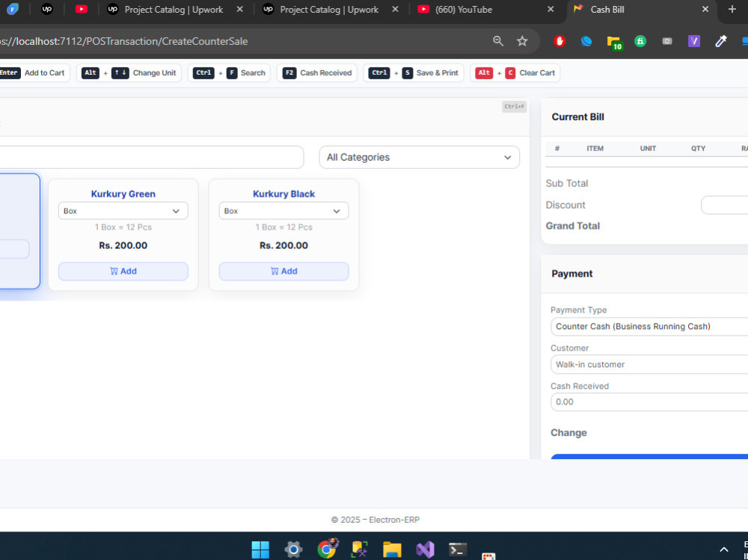This screenshot has width=748, height=560.
Task: Close the Cash Bill tab
Action: (705, 9)
